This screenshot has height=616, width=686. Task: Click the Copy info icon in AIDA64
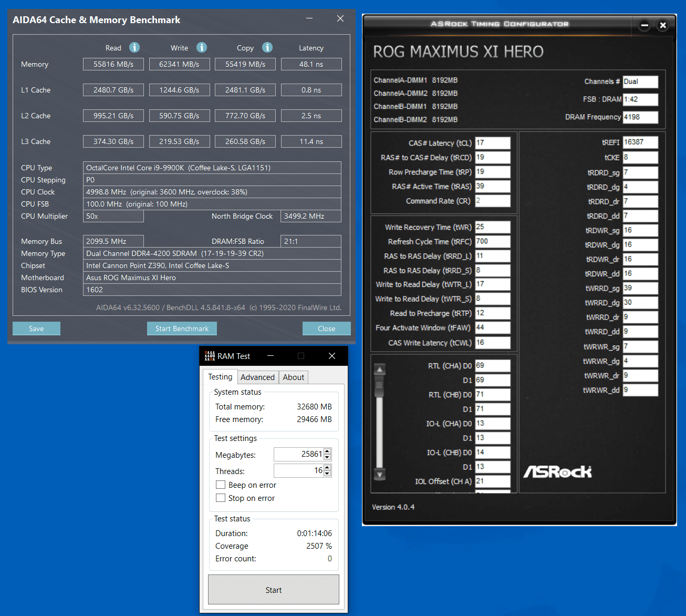(x=267, y=47)
